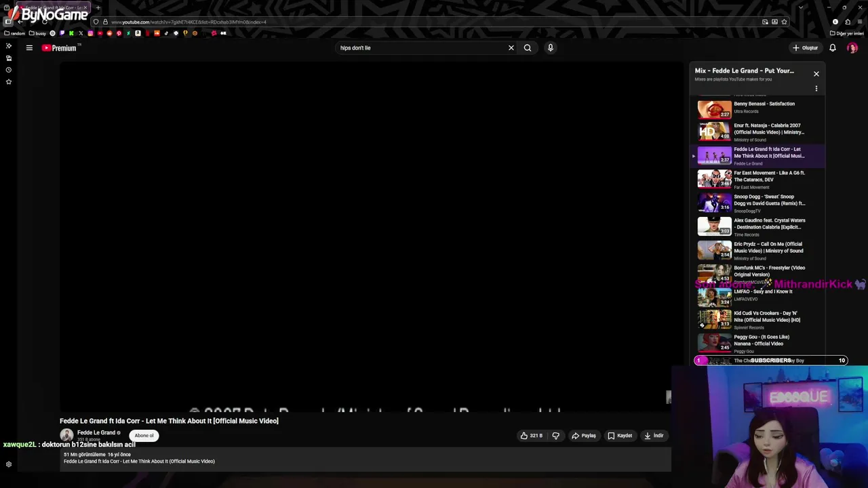Download the video via İndir
868x488 pixels.
[654, 436]
